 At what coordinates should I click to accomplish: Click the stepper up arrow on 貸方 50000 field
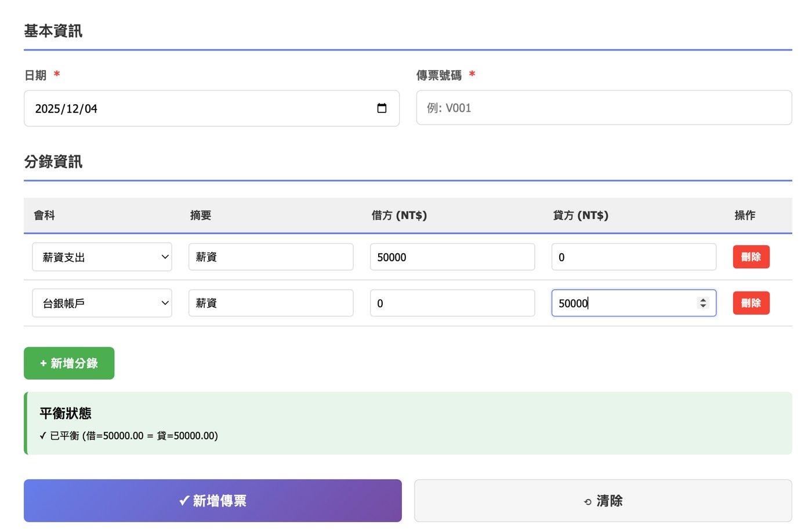(x=703, y=300)
